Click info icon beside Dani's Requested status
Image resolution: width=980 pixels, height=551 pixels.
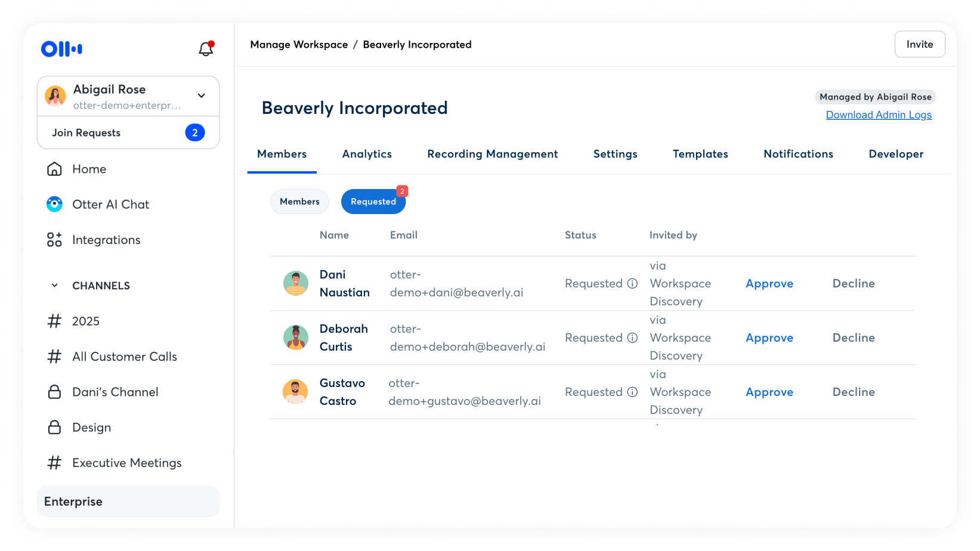[x=632, y=284]
